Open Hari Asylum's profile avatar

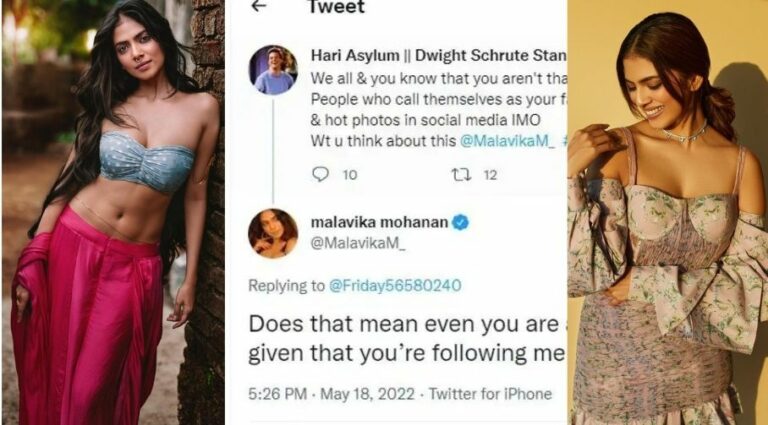tap(273, 69)
